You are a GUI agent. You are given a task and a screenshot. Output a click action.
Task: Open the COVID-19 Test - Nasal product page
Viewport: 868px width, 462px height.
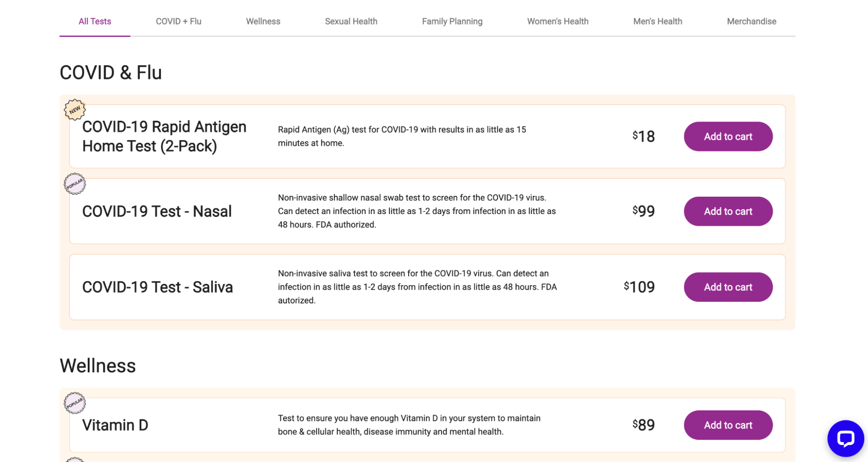click(x=157, y=211)
